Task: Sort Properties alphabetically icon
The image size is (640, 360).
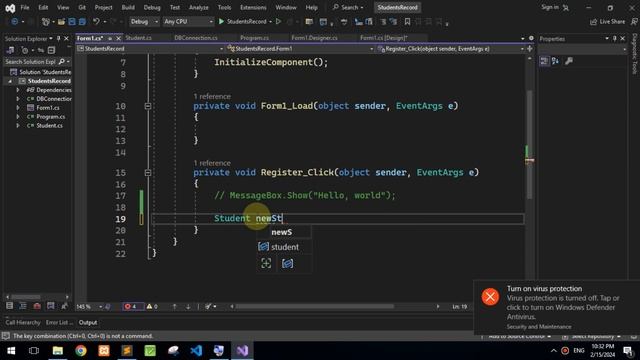Action: tap(555, 61)
